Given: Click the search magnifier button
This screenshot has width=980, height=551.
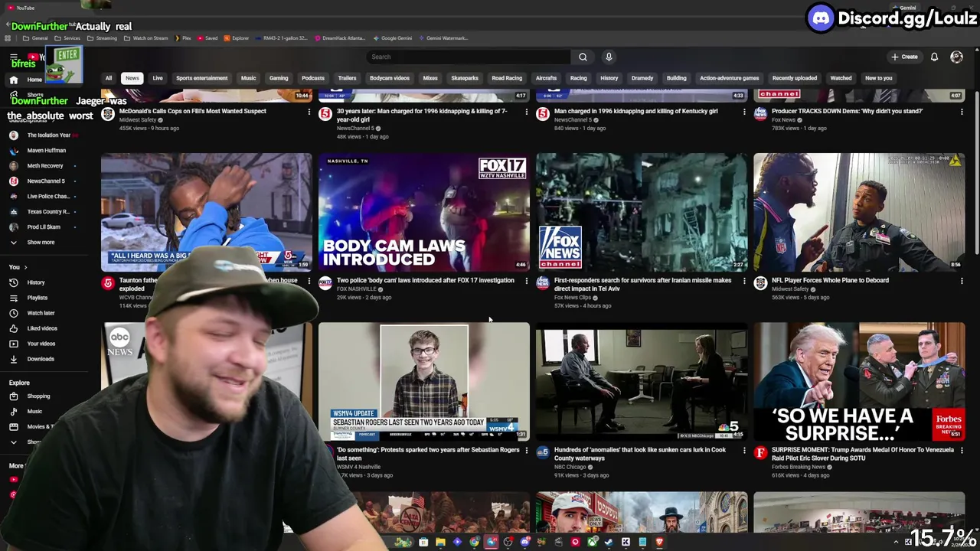Looking at the screenshot, I should coord(583,57).
